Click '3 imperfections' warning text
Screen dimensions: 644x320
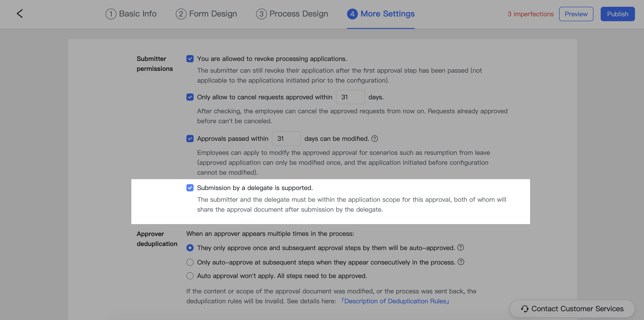(530, 14)
